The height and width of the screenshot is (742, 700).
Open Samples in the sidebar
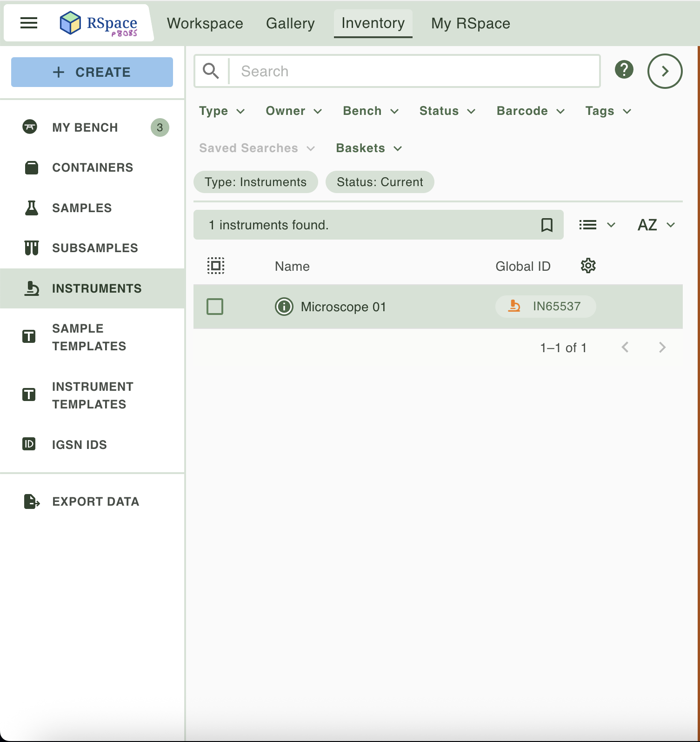click(93, 208)
